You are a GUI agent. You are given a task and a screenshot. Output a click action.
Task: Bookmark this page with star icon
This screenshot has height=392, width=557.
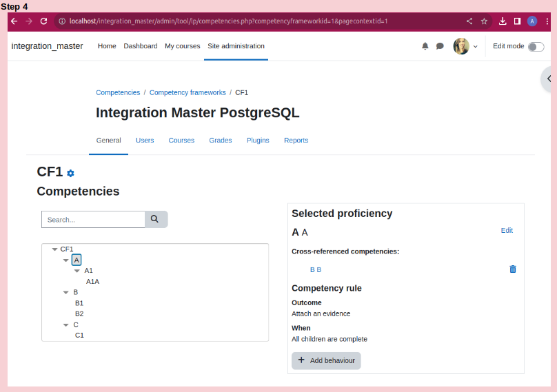pyautogui.click(x=484, y=21)
